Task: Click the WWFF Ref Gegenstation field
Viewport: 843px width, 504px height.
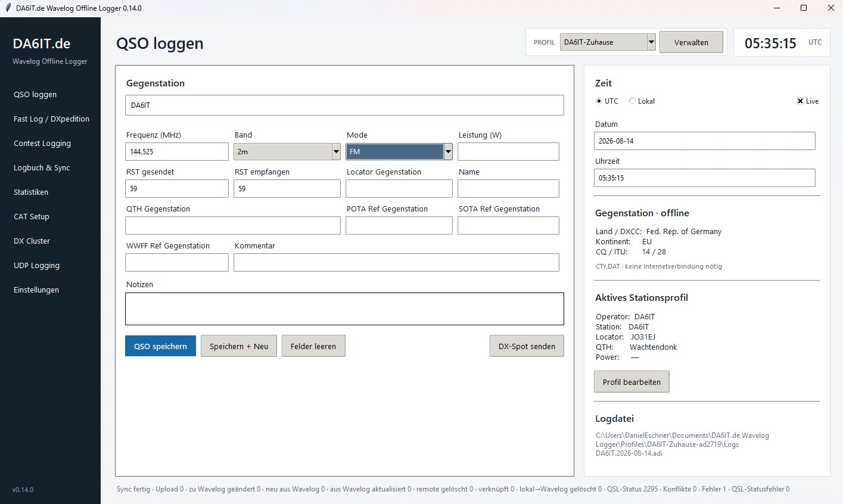Action: (177, 262)
